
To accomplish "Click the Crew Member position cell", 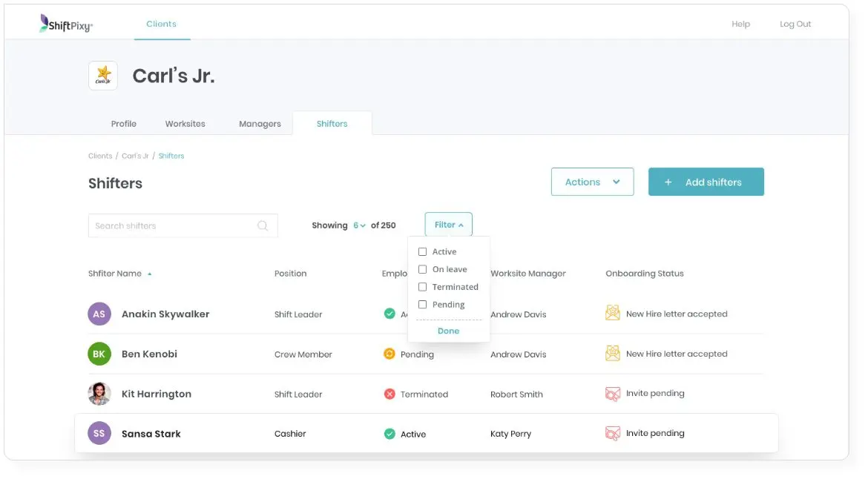I will tap(303, 354).
